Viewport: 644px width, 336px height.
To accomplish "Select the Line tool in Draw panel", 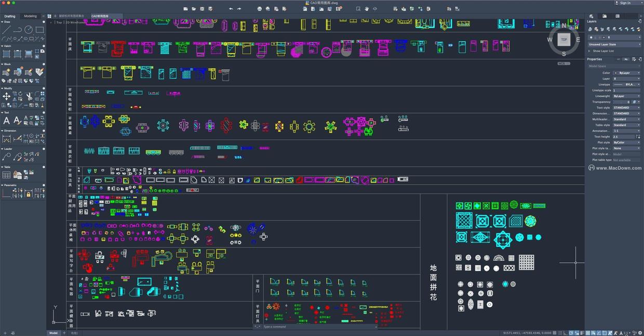I will click(6, 30).
